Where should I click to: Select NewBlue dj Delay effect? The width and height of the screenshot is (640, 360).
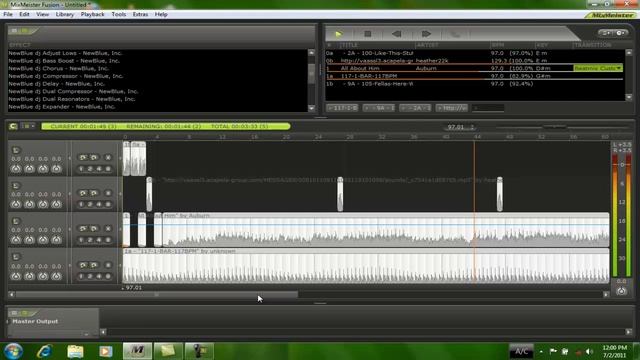coord(56,84)
